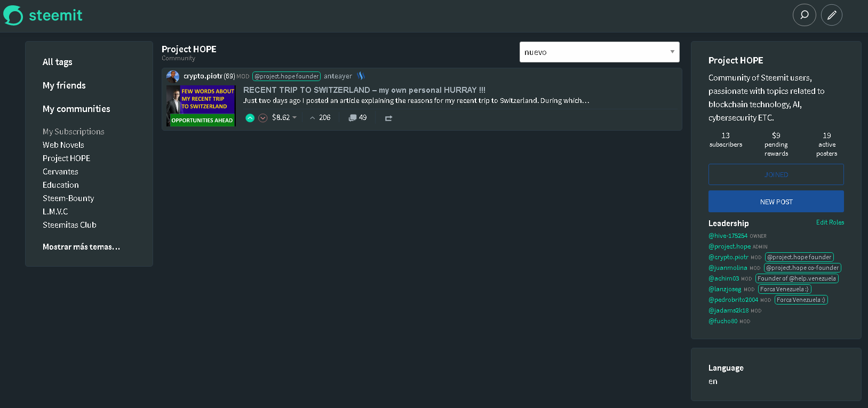Open Steemitas Club community
Viewport: 868px width, 408px height.
click(x=69, y=225)
